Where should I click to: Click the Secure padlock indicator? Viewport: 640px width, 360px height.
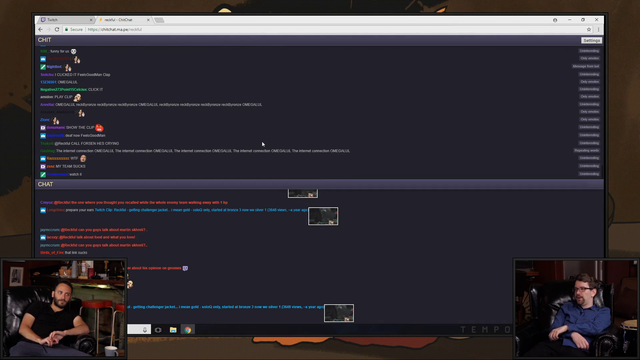73,29
